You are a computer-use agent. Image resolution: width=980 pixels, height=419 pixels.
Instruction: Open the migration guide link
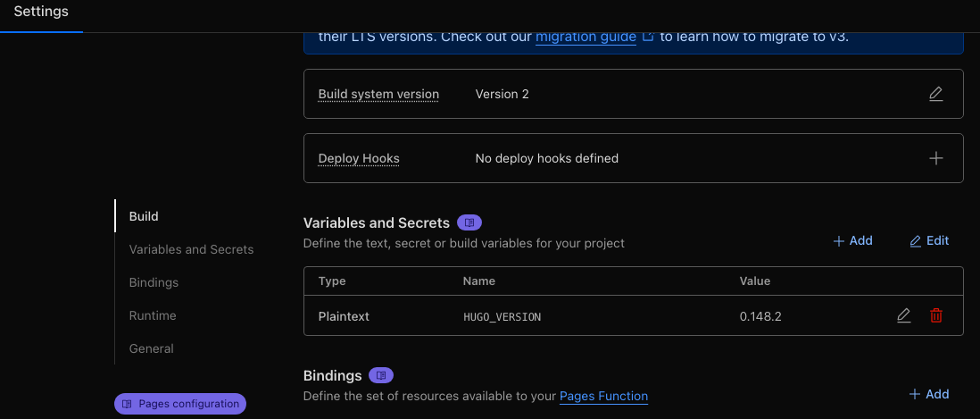point(586,37)
